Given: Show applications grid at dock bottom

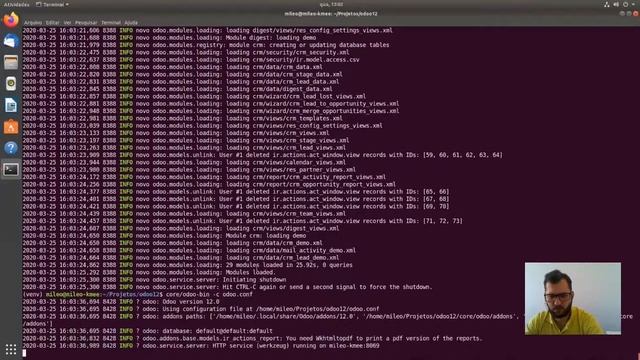Looking at the screenshot, I should point(11,349).
